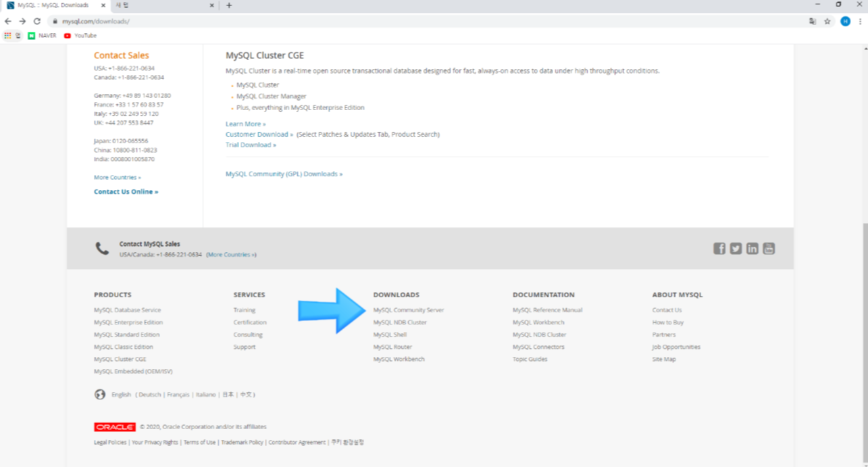Open the Chrome profile avatar
This screenshot has width=868, height=467.
(845, 22)
